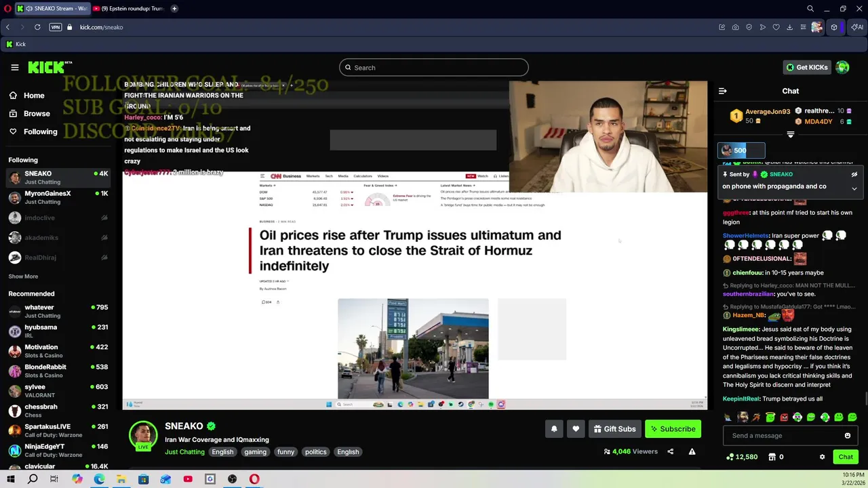Click the Opera extensions cube icon
The image size is (868, 488).
click(x=834, y=27)
